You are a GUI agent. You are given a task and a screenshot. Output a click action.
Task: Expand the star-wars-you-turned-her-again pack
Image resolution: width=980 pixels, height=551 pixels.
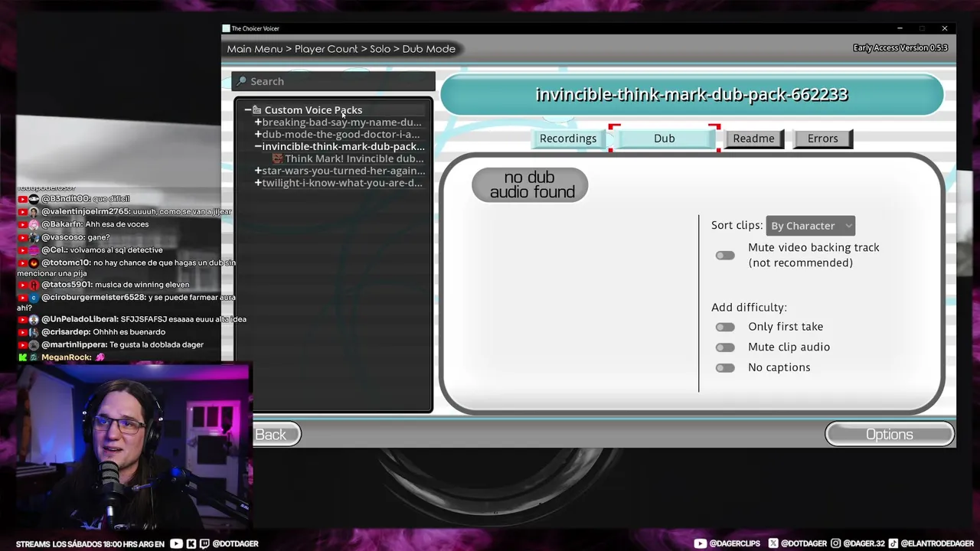point(258,171)
